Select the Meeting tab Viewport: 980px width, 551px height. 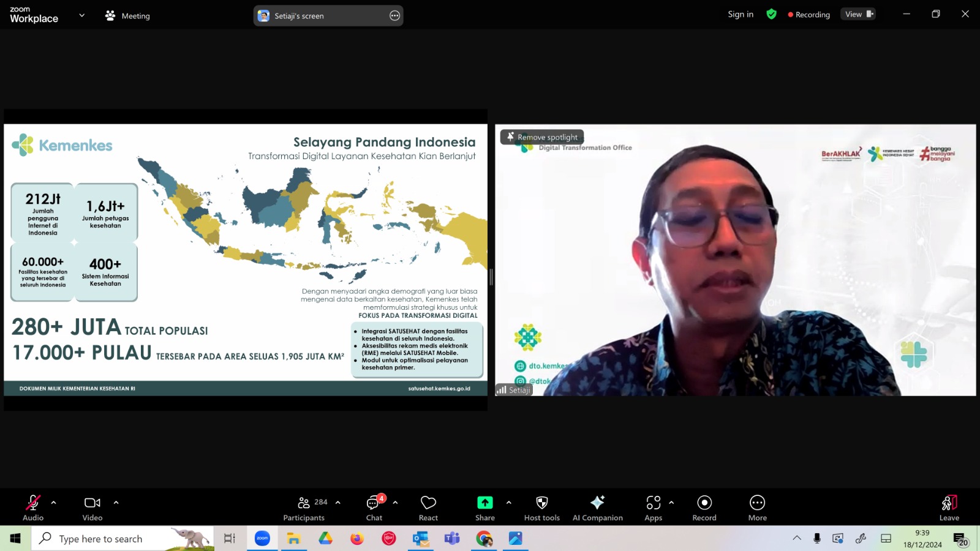tap(127, 16)
